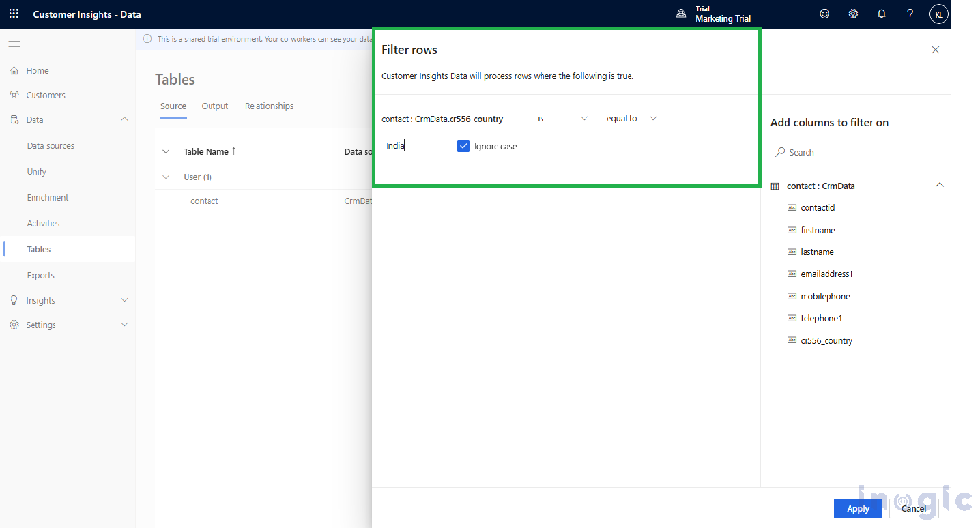Image resolution: width=980 pixels, height=528 pixels.
Task: Open the notifications bell
Action: click(x=882, y=14)
